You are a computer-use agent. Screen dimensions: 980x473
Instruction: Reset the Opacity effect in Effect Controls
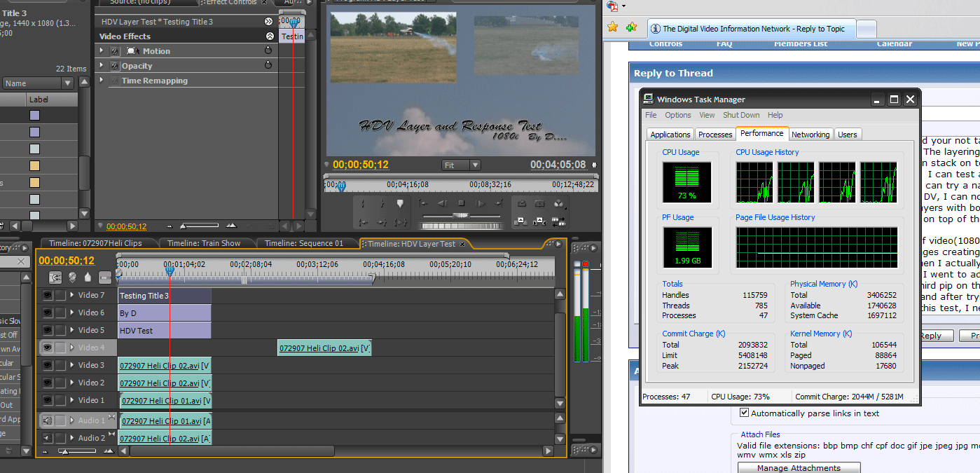tap(268, 65)
